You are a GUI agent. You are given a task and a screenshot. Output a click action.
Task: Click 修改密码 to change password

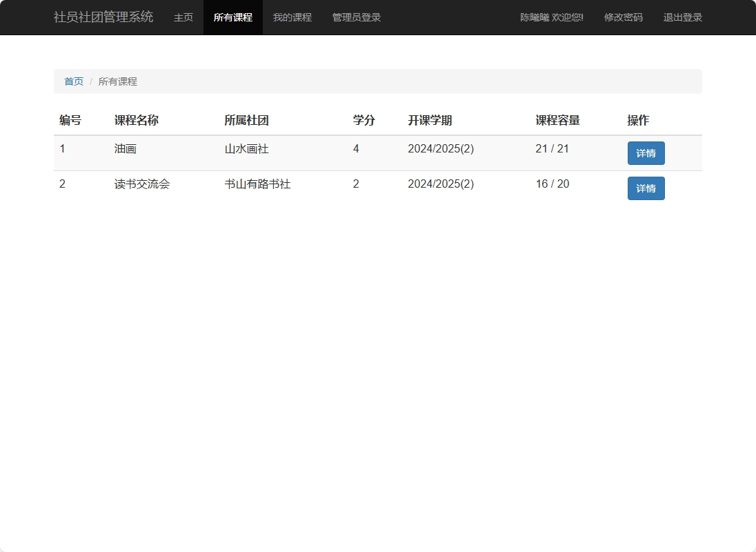623,17
